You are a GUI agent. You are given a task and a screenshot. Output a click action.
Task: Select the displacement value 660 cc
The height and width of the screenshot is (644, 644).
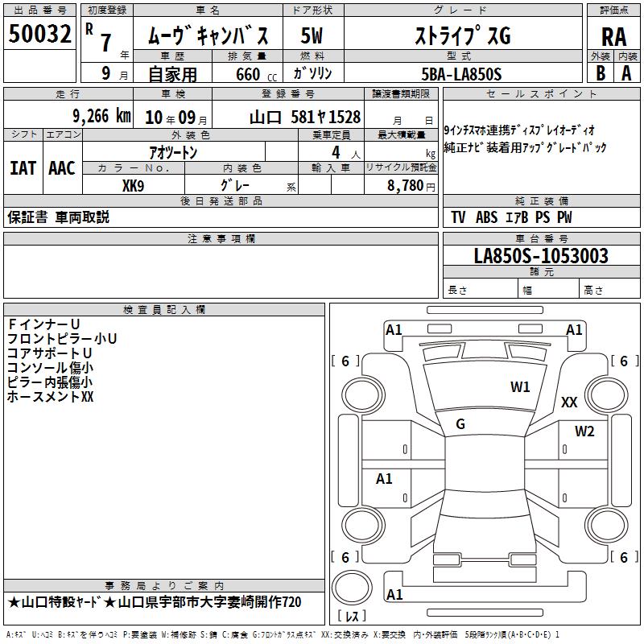coord(256,74)
